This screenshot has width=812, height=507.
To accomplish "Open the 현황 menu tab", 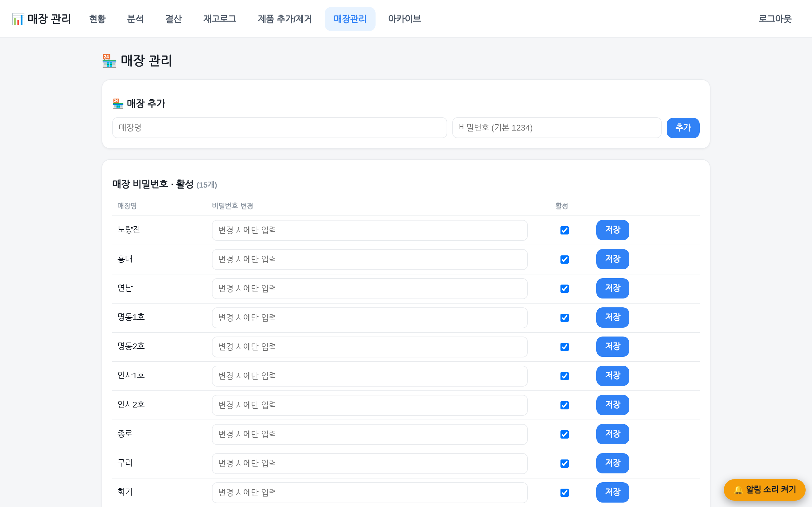I will [x=98, y=19].
